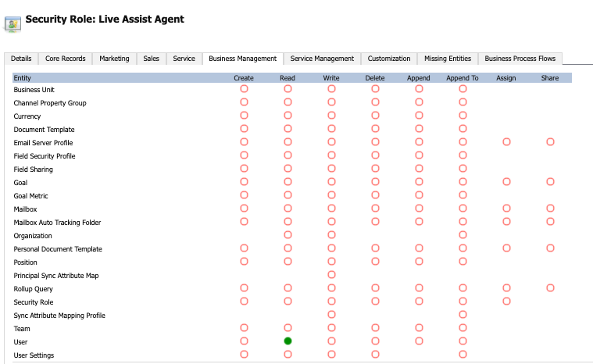Toggle Append privilege for Field Security Profile

pos(419,155)
